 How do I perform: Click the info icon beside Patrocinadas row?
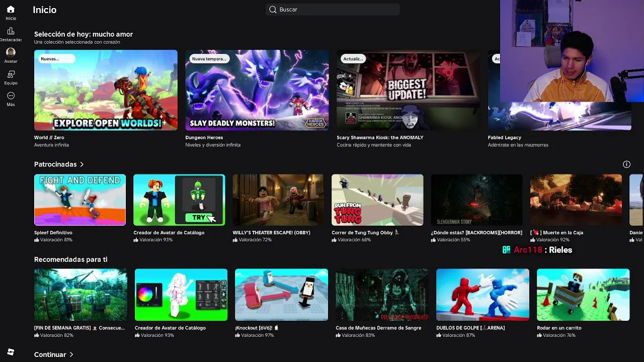[626, 164]
